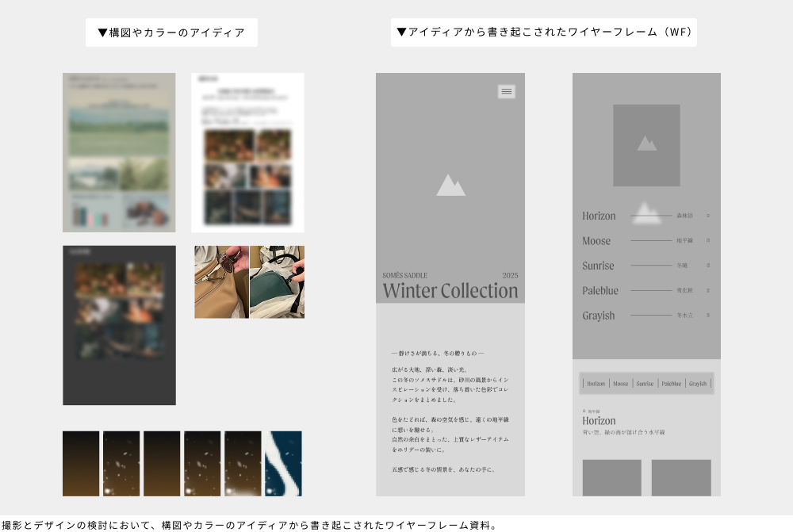Choose Sunrise in the large color list
793x532 pixels.
(598, 266)
